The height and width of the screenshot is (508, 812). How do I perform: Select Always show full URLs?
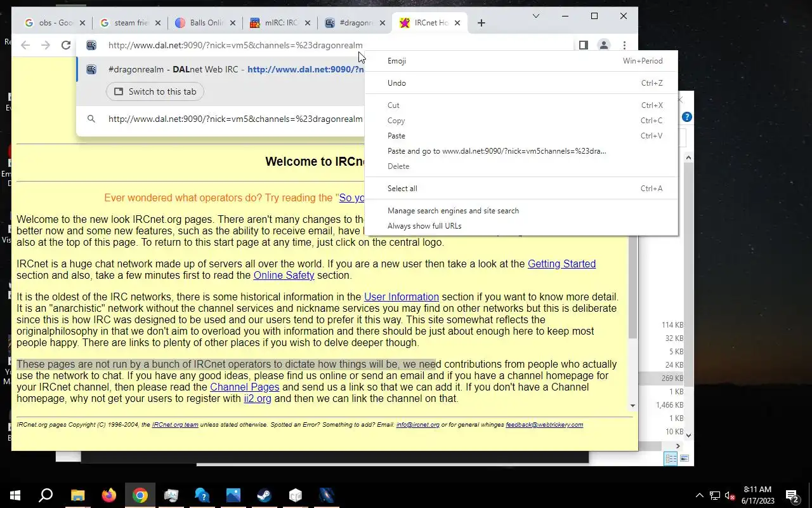(521, 226)
